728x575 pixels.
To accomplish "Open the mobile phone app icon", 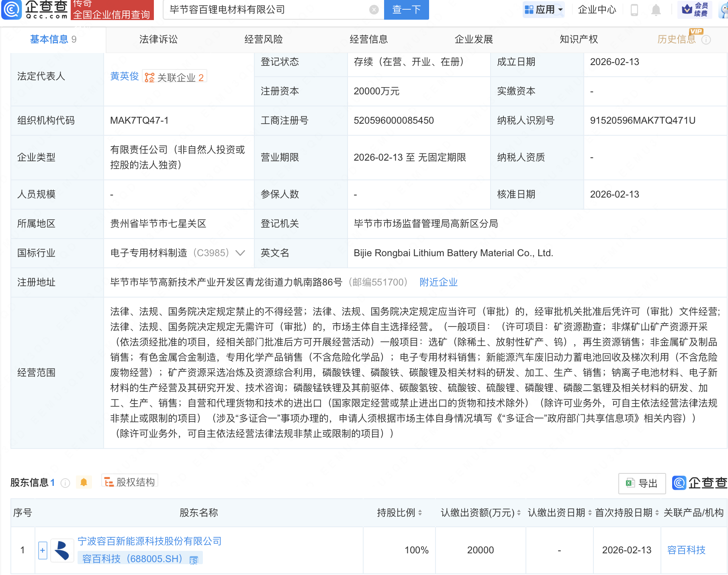I will (x=634, y=10).
